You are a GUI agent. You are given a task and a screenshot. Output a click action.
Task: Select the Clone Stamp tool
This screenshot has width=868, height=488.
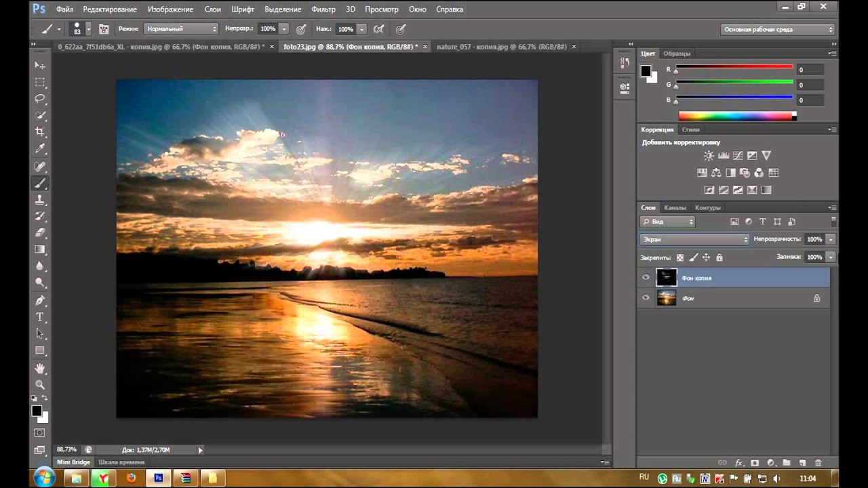pos(40,200)
